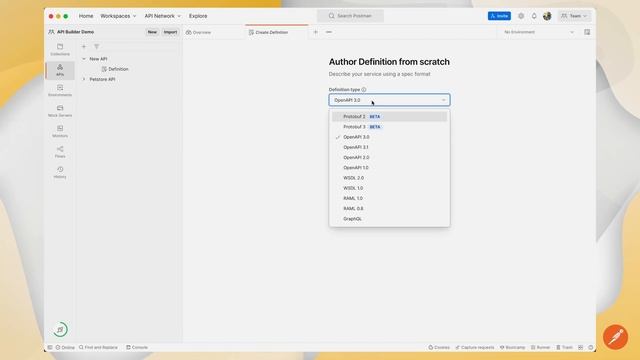The width and height of the screenshot is (640, 360).
Task: Select RAML 0.8 from the list
Action: click(389, 208)
